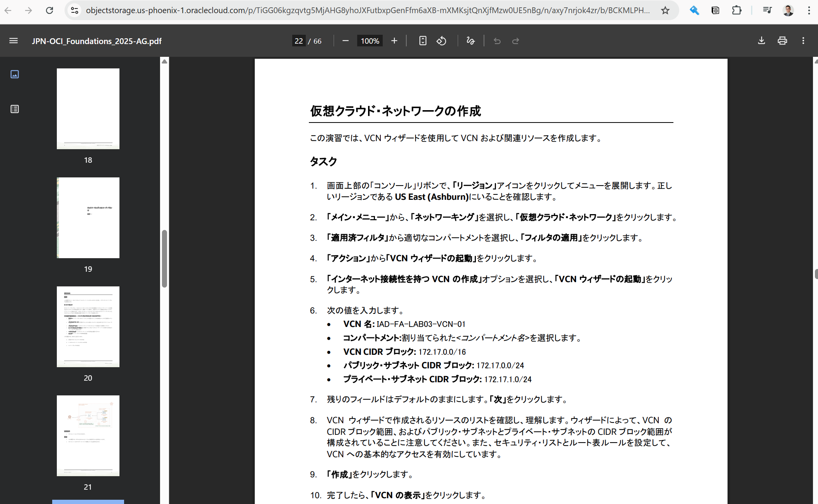This screenshot has width=818, height=504.
Task: Show document outline view in sidebar
Action: [15, 109]
